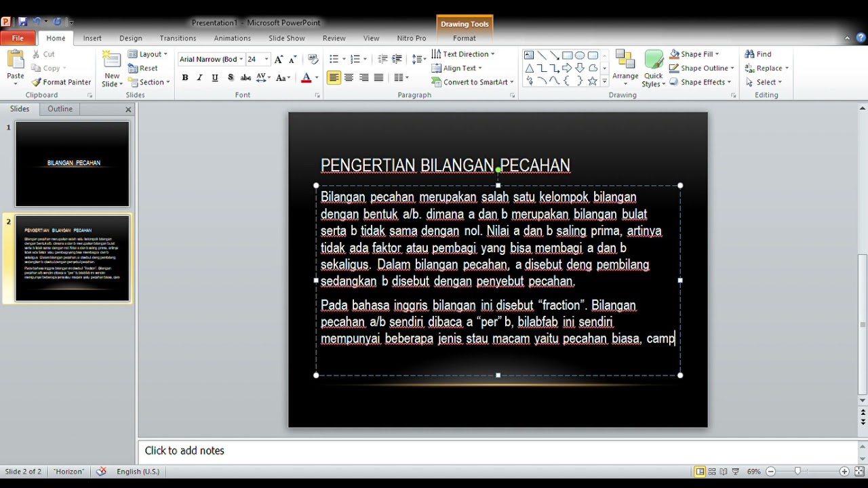The width and height of the screenshot is (868, 488).
Task: Open the Section dropdown
Action: coord(149,82)
